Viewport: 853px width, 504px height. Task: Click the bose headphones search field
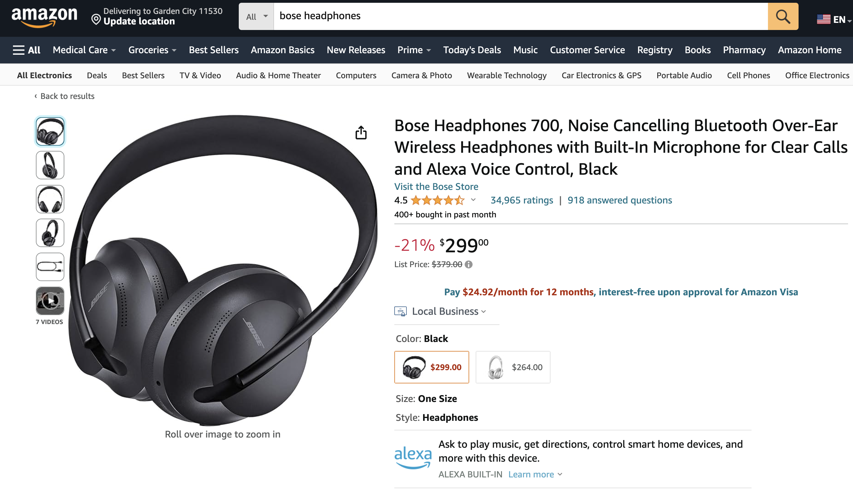(x=520, y=16)
